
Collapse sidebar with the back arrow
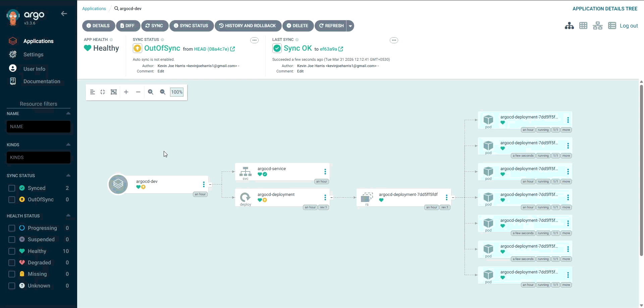[64, 14]
